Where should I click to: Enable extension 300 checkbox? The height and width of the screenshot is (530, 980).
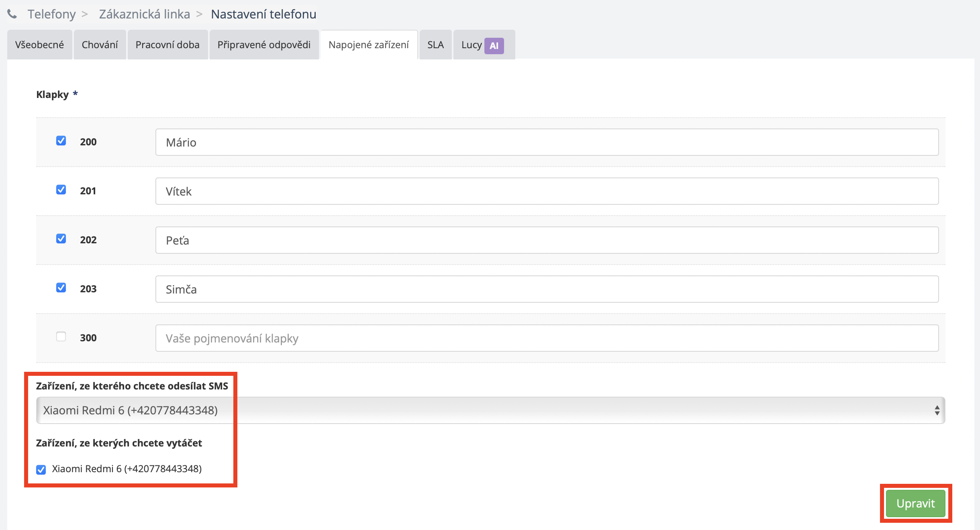point(61,336)
